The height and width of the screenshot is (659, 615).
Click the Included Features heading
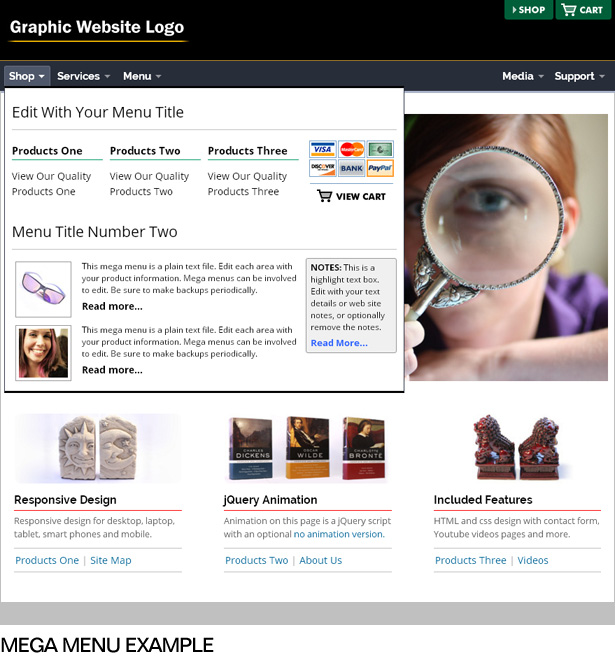(x=483, y=500)
